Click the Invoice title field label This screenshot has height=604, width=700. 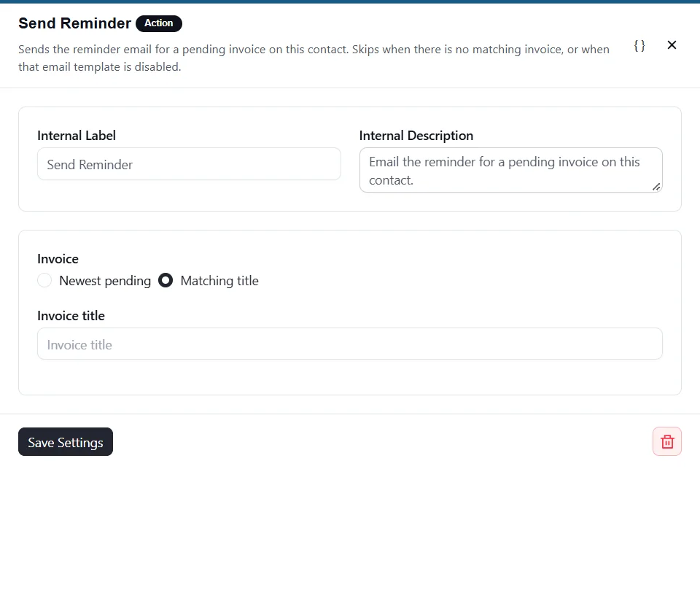(x=71, y=316)
